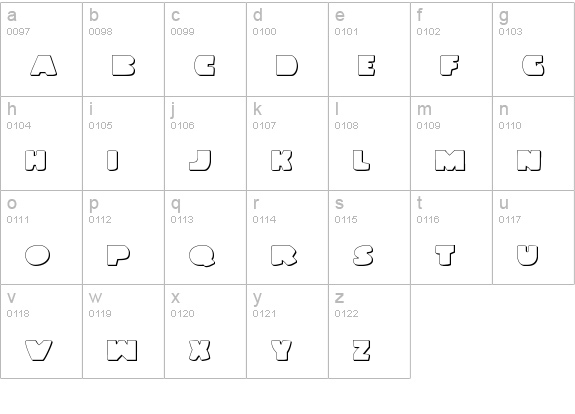
Task: Click the code label 0101
Action: coord(346,32)
